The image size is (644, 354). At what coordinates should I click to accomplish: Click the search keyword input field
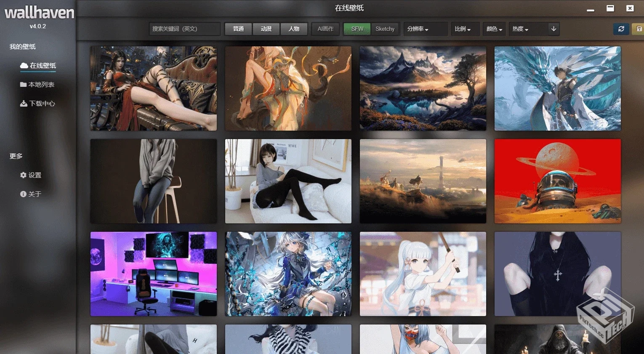coord(184,29)
